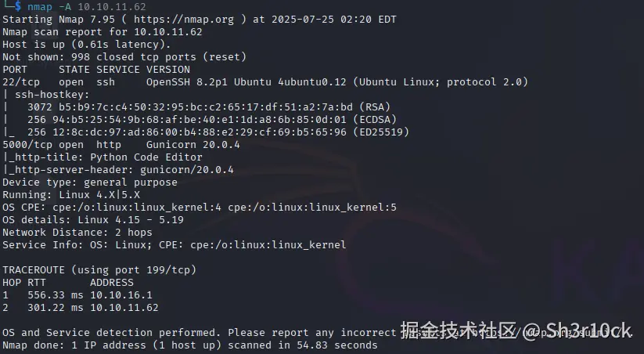Select target IP 10.10.11.62 in command

[112, 7]
